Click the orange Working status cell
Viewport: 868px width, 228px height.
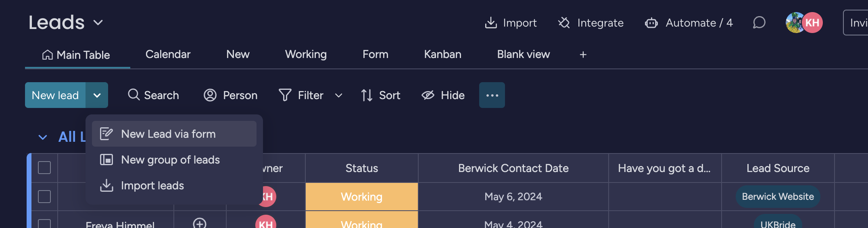(x=361, y=197)
